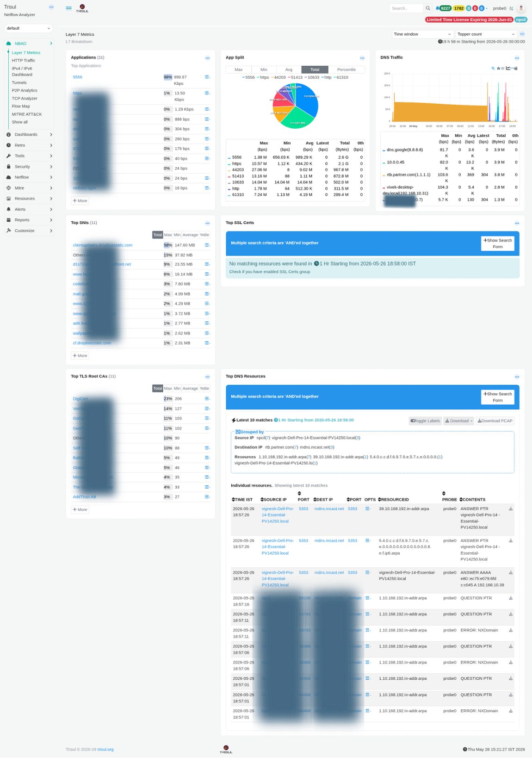Toggle Labels in DNS Resources
The image size is (532, 758).
click(x=425, y=421)
